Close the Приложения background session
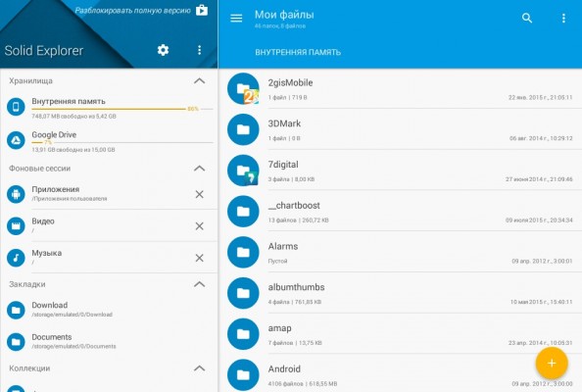Screen dimensions: 582x392 pos(199,194)
